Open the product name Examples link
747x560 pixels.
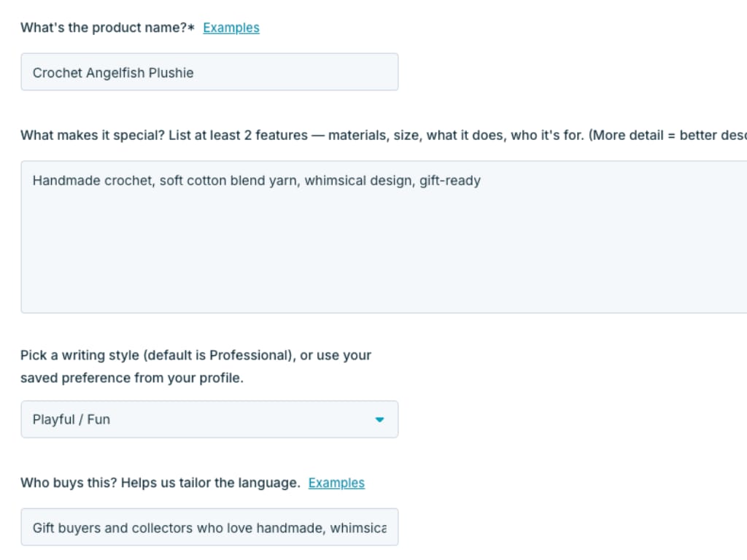(x=231, y=28)
